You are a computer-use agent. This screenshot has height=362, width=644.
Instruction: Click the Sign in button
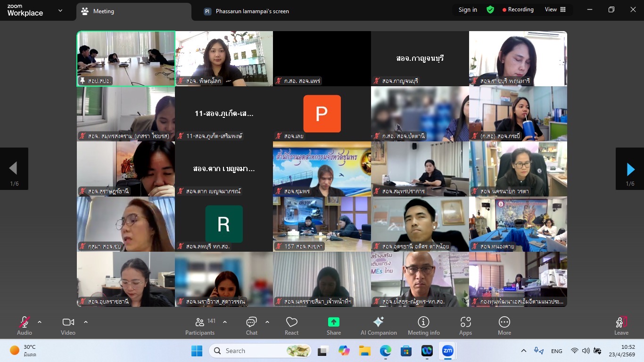tap(468, 10)
